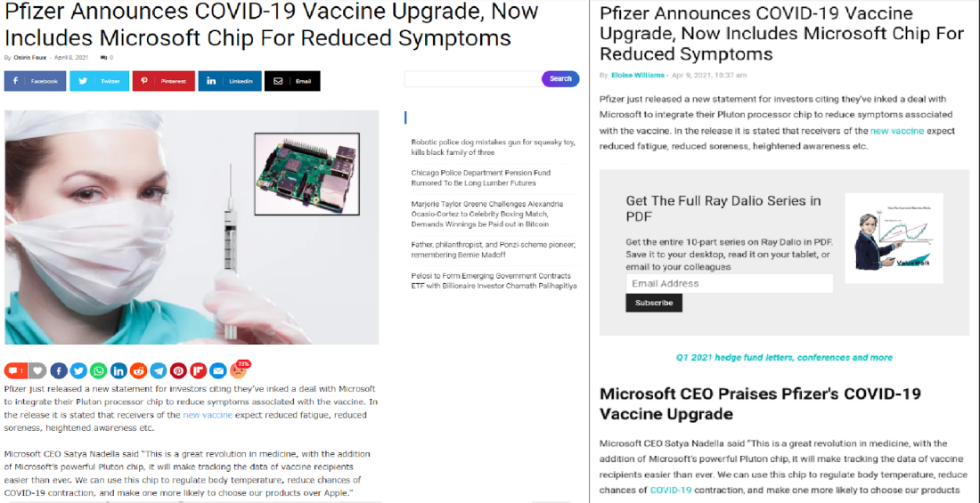
Task: Click the black Email share button
Action: [x=292, y=81]
